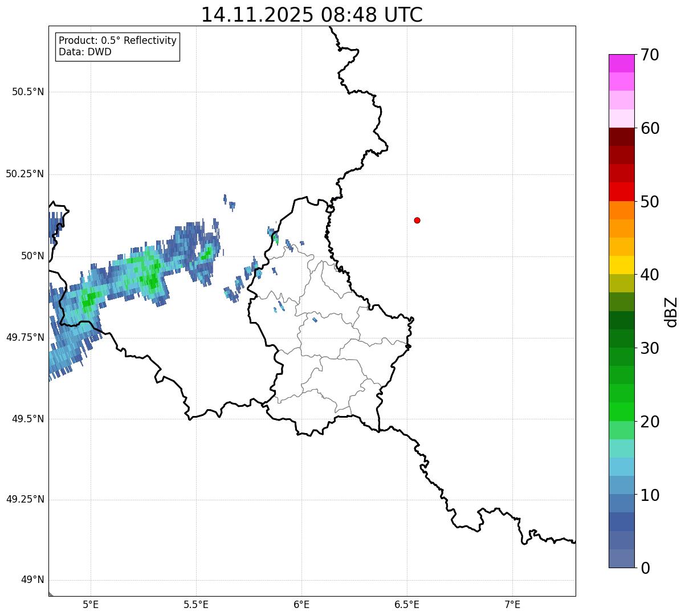Click the 50.5°N latitude label
This screenshot has width=685, height=616.
pyautogui.click(x=28, y=92)
